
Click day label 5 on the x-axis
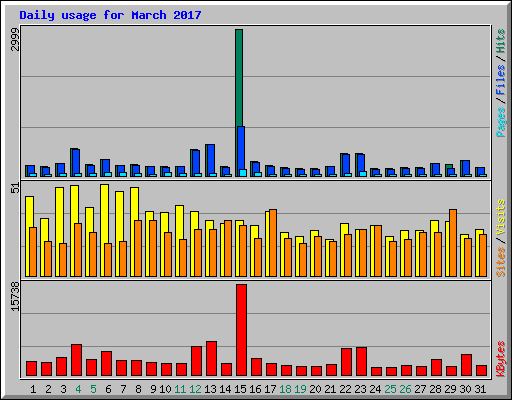93,389
